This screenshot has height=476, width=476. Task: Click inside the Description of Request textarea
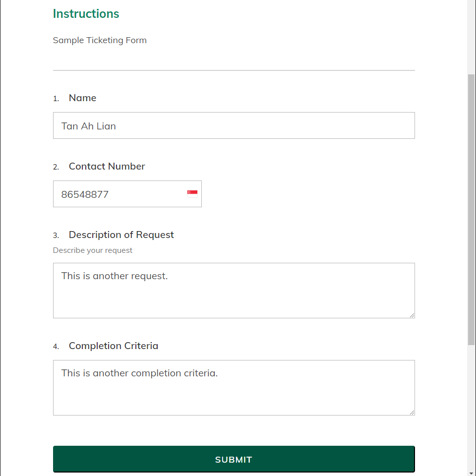[234, 291]
